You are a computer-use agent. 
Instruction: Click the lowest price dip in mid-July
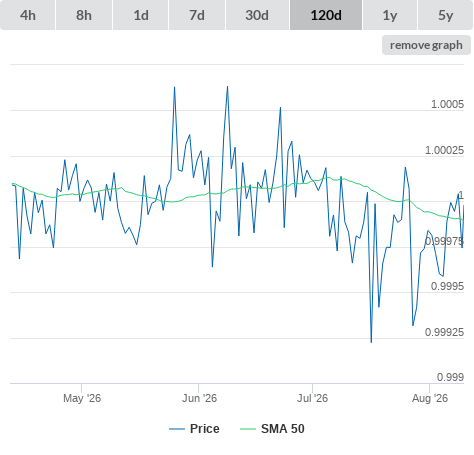(371, 342)
